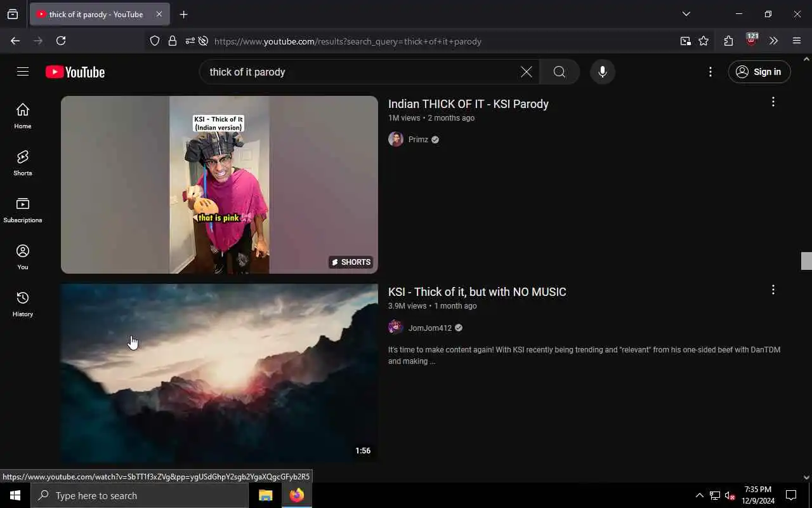Open the Firefox extensions puzzle icon

click(x=728, y=41)
